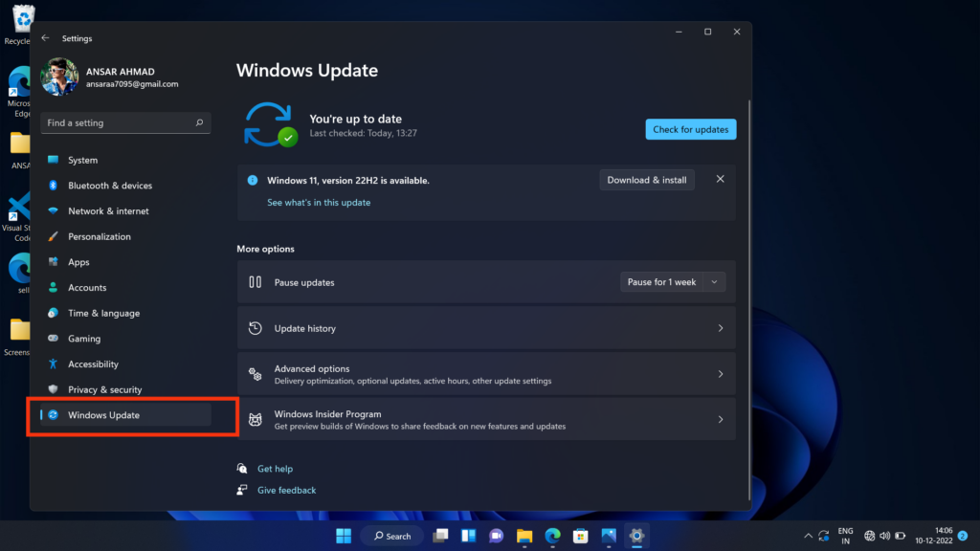Select Time & language category
The height and width of the screenshot is (551, 980).
coord(125,313)
